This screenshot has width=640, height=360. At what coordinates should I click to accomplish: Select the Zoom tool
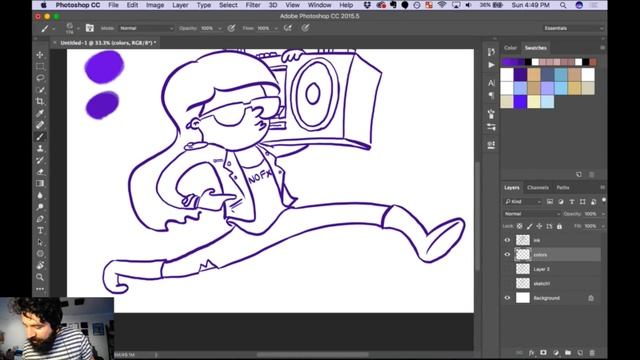[40, 277]
